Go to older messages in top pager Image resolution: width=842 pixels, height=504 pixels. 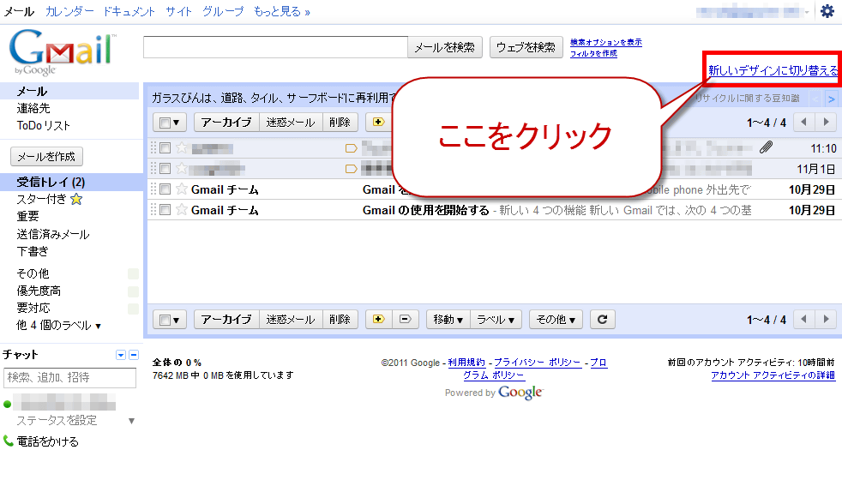(x=827, y=123)
